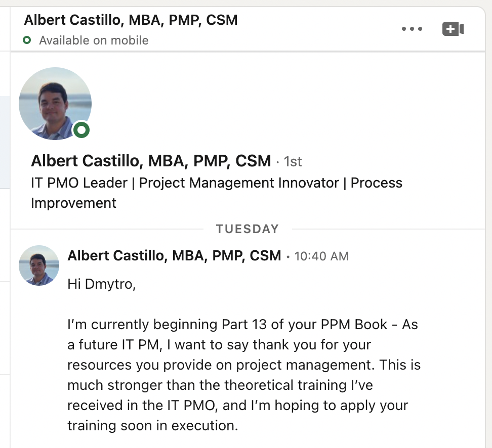Click the TUESDAY date divider
The image size is (492, 448).
[247, 229]
